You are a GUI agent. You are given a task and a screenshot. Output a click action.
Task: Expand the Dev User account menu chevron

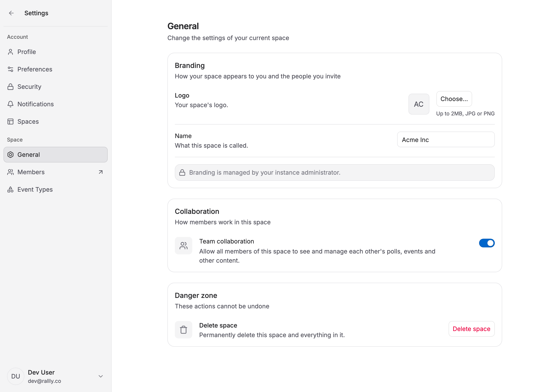pos(101,376)
